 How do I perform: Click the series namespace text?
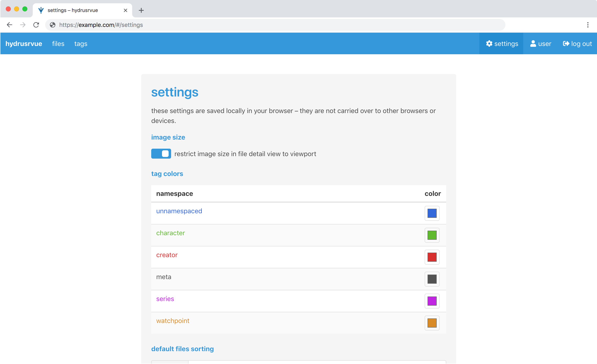click(165, 299)
